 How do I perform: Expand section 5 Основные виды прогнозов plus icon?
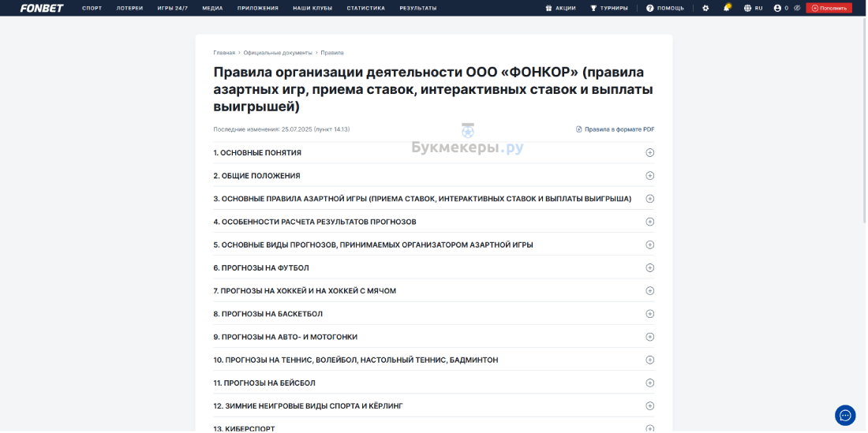pos(650,245)
